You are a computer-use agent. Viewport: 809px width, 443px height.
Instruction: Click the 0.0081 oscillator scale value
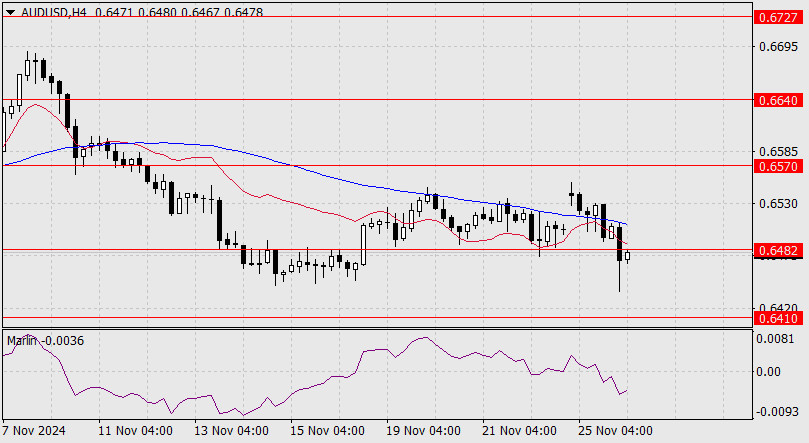(x=775, y=339)
